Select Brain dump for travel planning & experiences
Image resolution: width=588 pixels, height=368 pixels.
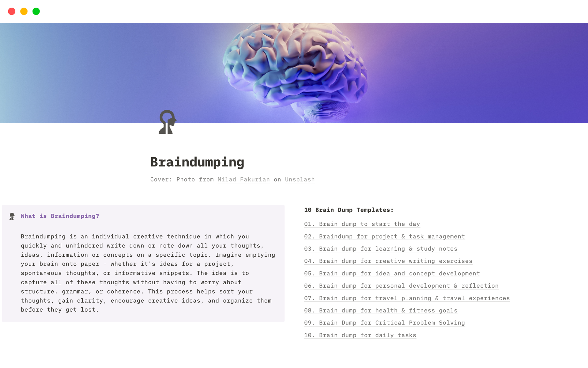(x=407, y=298)
